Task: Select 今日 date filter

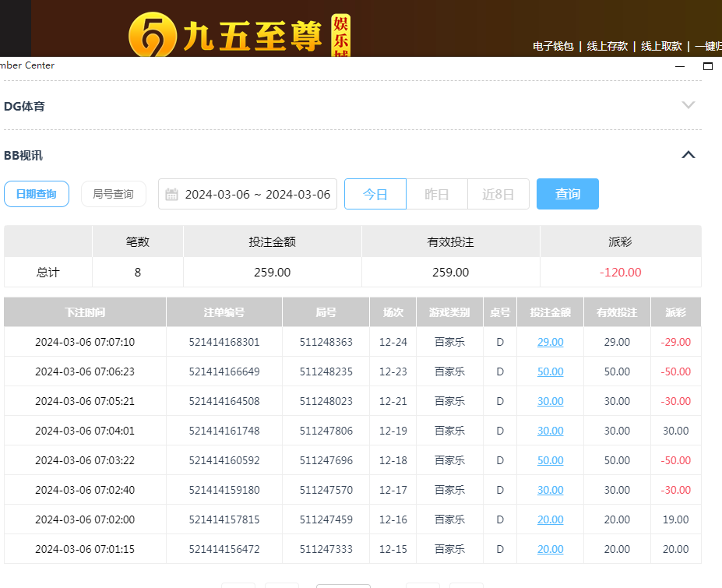Action: pos(375,194)
